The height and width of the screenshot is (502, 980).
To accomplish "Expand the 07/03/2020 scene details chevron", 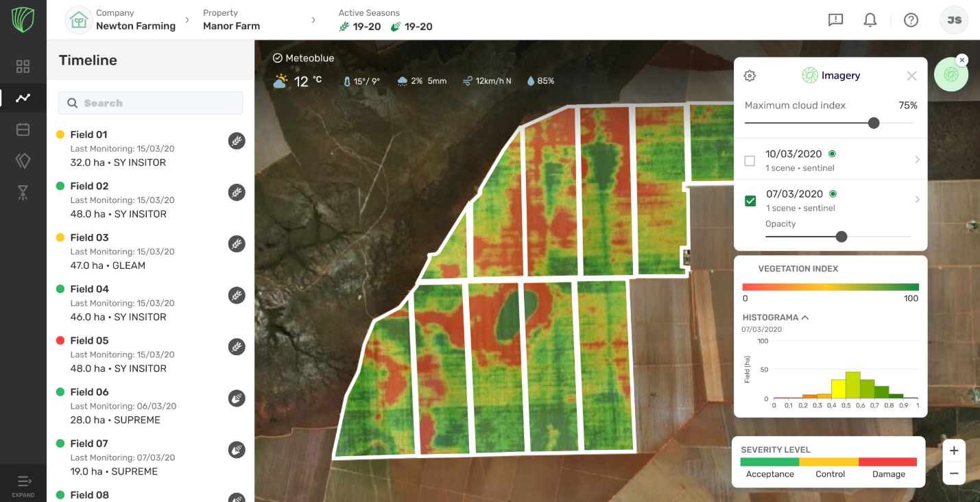I will [918, 200].
